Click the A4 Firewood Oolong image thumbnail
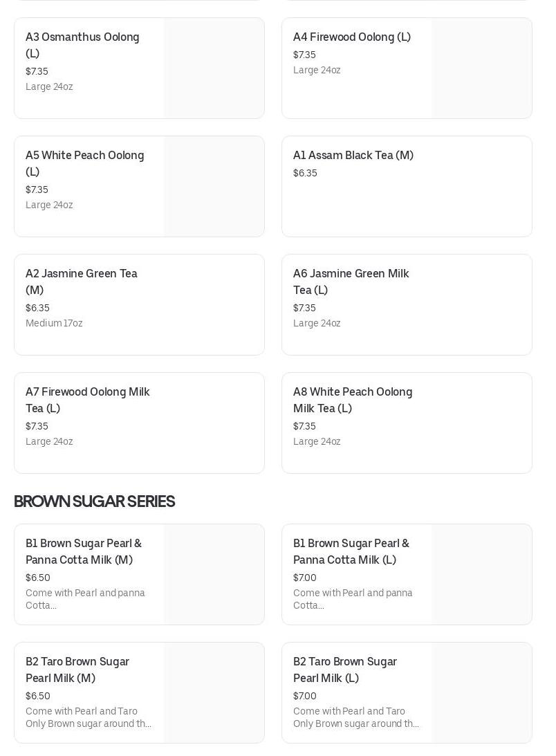The image size is (556, 756). [x=481, y=68]
